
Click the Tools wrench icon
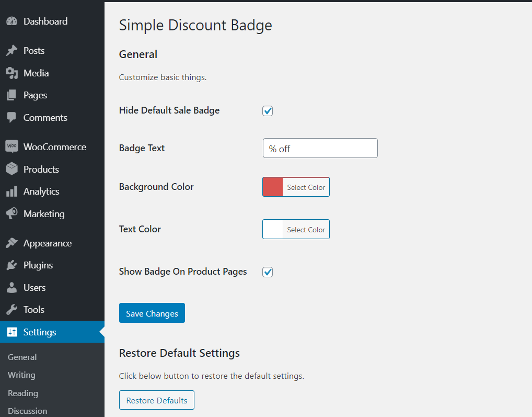11,310
